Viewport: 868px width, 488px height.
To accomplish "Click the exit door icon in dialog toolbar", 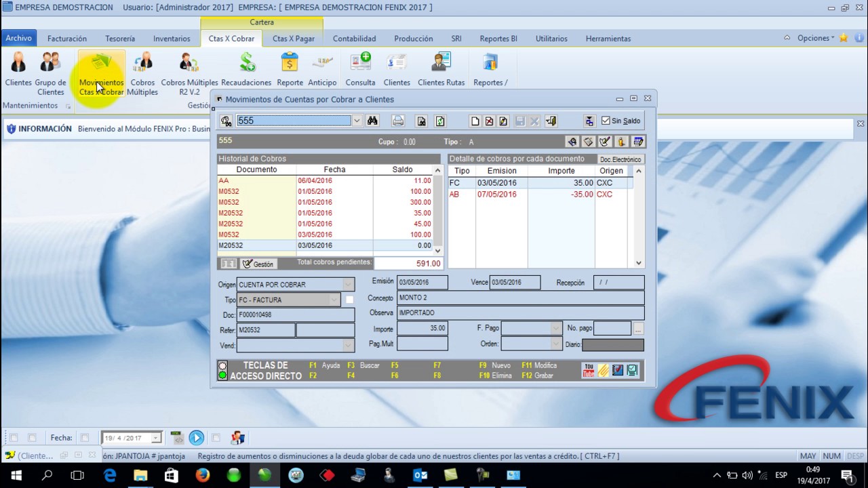I will (551, 121).
